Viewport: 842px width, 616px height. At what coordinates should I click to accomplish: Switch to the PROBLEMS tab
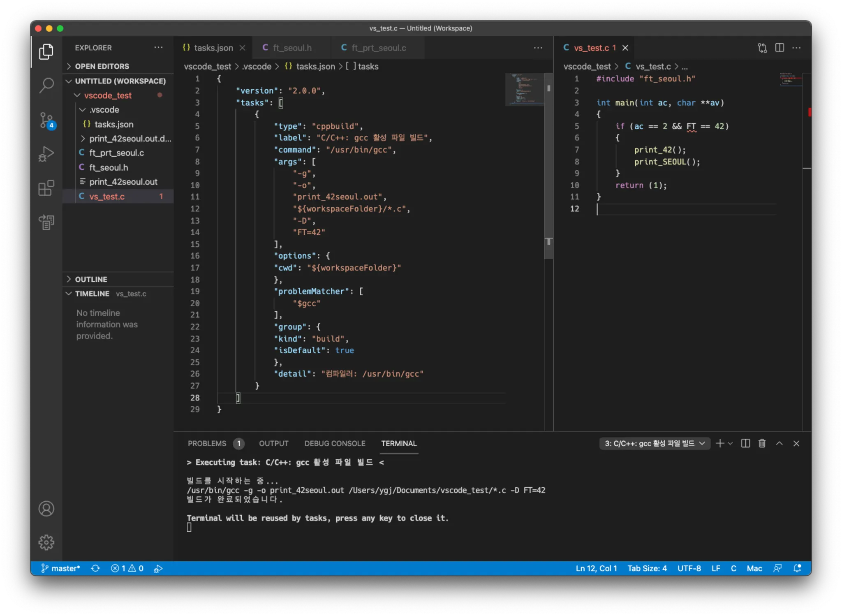click(x=207, y=443)
